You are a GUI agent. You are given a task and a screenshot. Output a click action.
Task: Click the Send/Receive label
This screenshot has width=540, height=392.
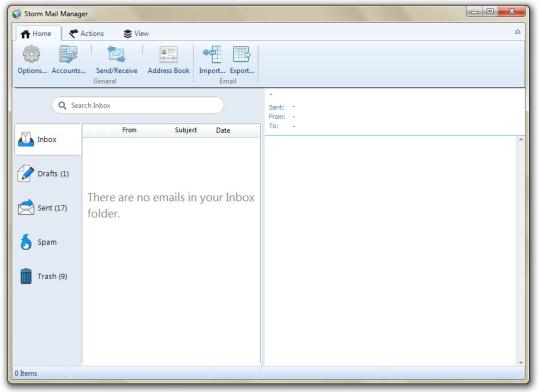coord(116,71)
